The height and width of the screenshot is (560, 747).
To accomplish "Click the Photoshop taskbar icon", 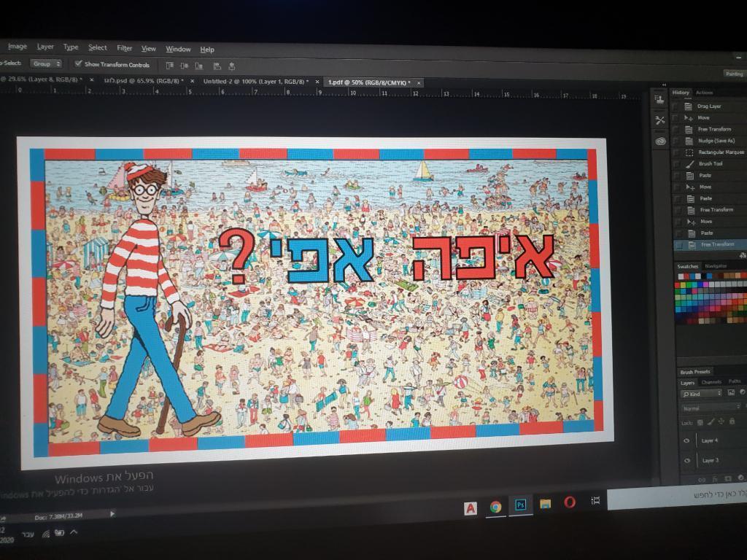I will (x=521, y=505).
